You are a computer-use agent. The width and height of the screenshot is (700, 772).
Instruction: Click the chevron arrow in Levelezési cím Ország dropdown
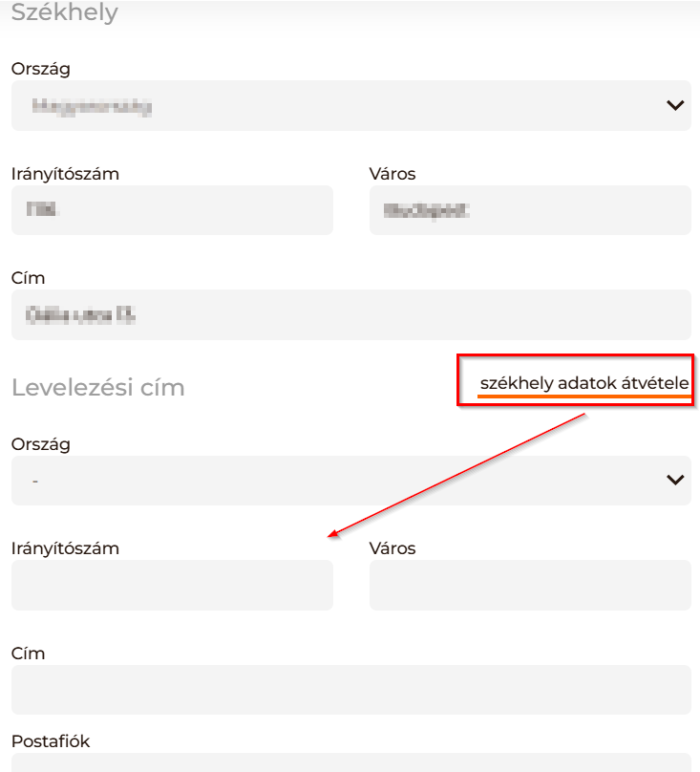point(675,480)
